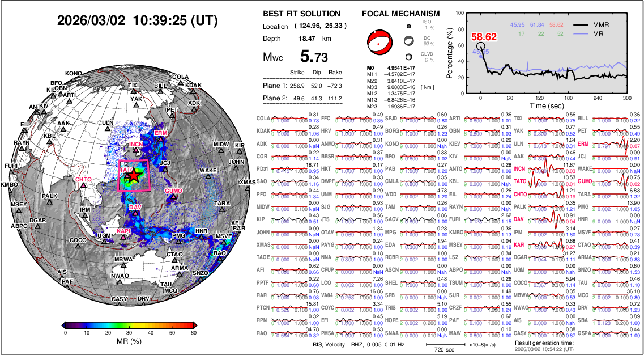
Task: Select the CLVD component circle icon
Action: (409, 56)
